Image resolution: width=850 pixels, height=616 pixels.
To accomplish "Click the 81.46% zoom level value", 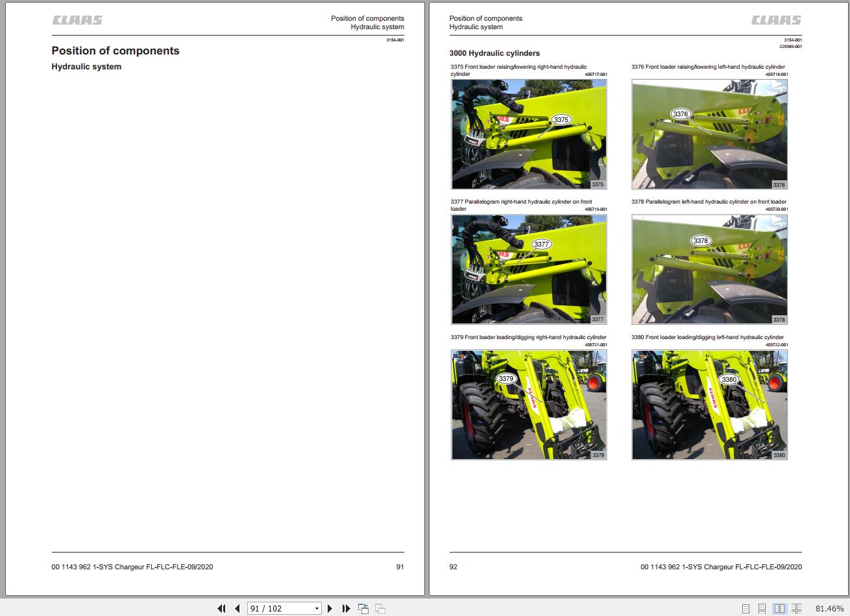I will pos(830,608).
